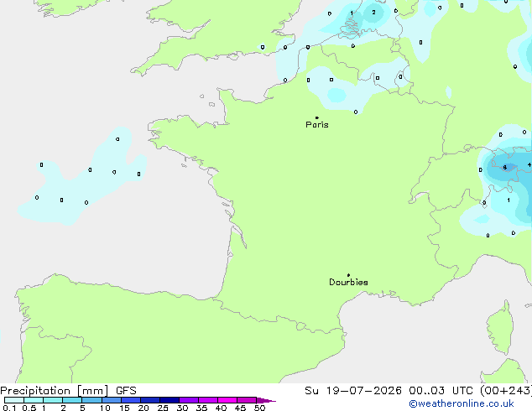
Task: Pick the 25–30 mm navy legend swatch
Action: [170, 400]
